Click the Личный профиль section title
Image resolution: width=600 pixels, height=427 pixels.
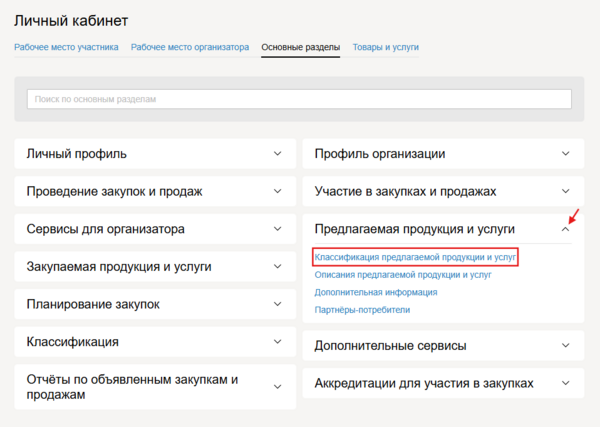[77, 154]
